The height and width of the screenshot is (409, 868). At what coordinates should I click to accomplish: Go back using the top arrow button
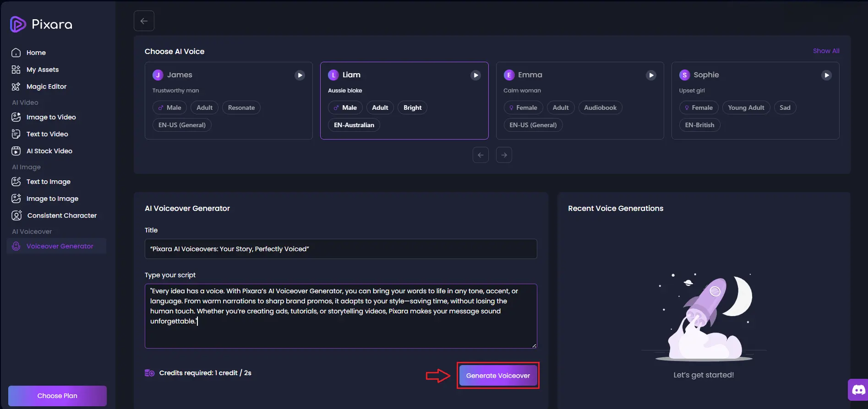coord(144,21)
